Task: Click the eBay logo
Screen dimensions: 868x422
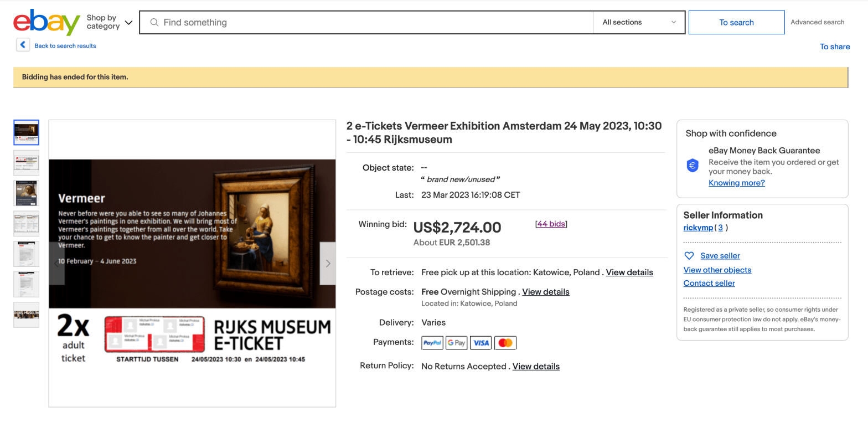Action: coord(46,22)
